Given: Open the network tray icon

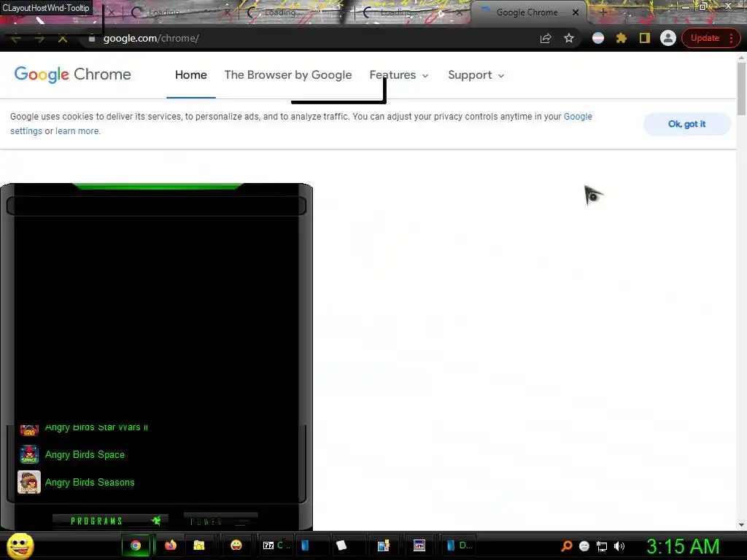Looking at the screenshot, I should pyautogui.click(x=602, y=546).
